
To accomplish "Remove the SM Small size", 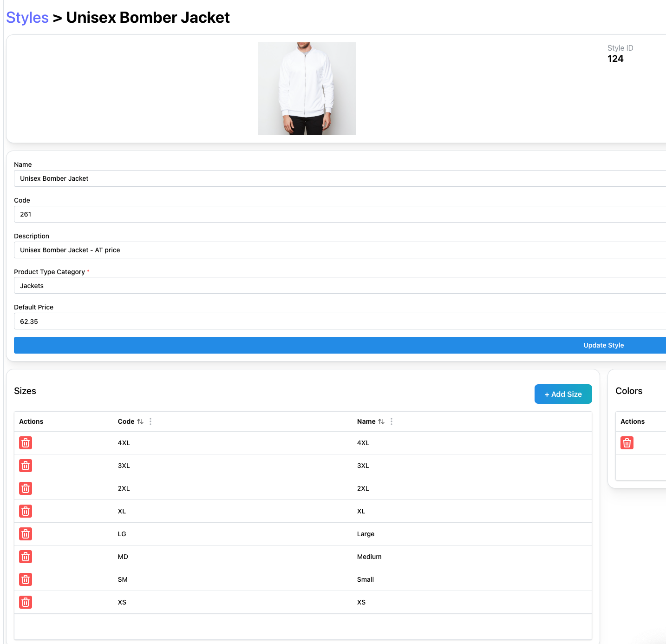I will tap(26, 579).
